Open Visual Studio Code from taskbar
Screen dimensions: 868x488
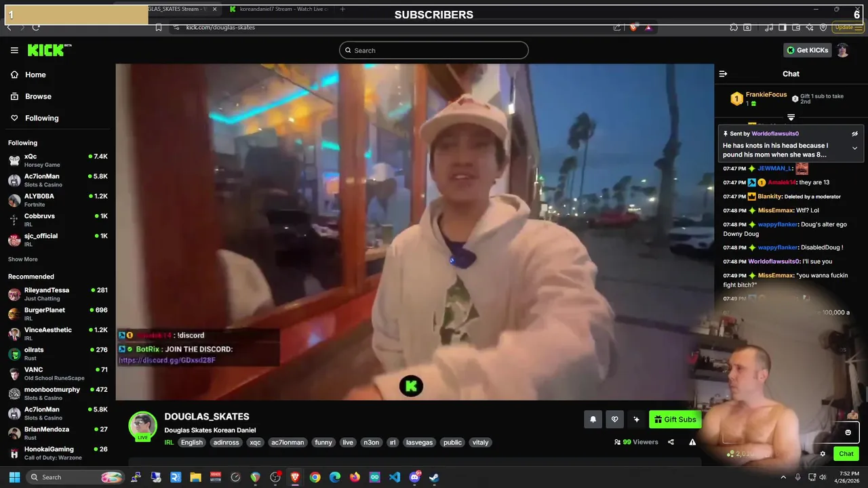(395, 477)
